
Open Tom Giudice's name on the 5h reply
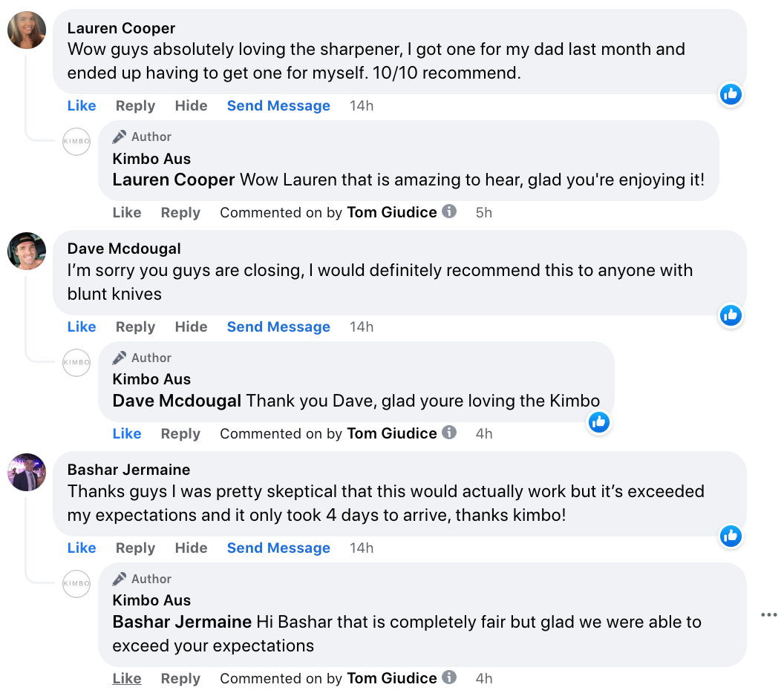pos(392,213)
